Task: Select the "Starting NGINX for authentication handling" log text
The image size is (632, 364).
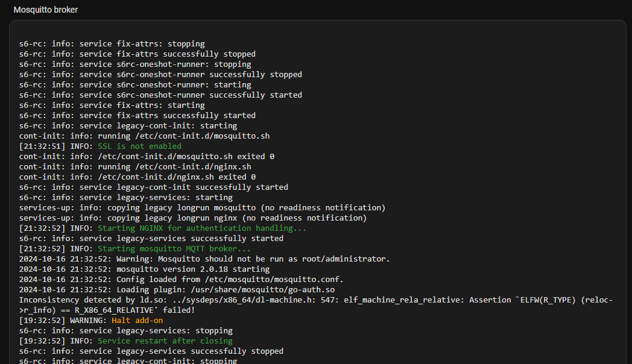Action: (202, 228)
